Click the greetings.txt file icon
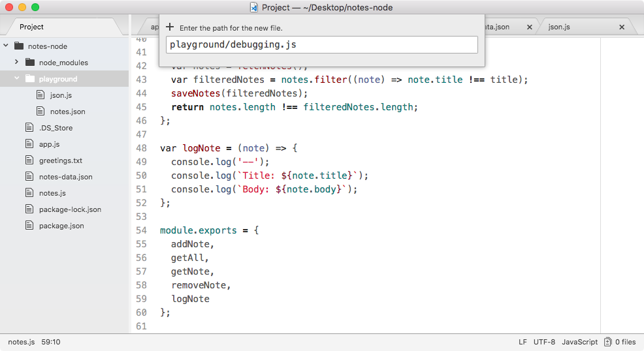This screenshot has width=644, height=351. [x=29, y=160]
